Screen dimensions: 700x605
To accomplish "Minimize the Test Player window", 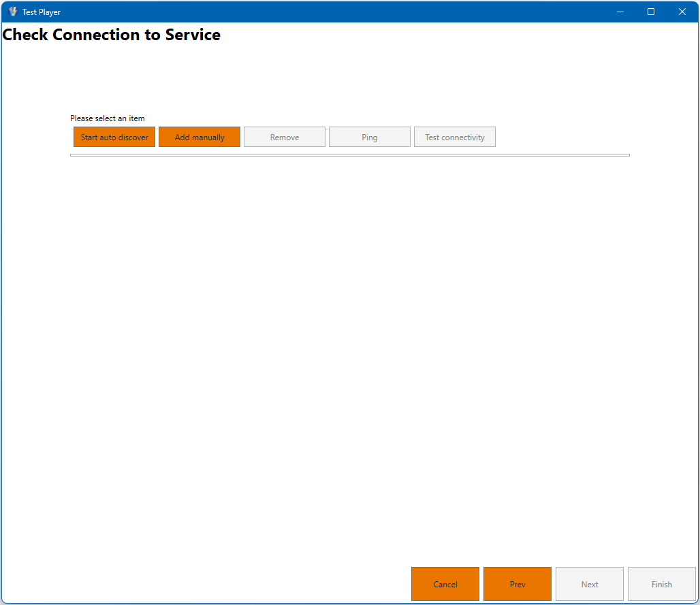I will click(620, 12).
